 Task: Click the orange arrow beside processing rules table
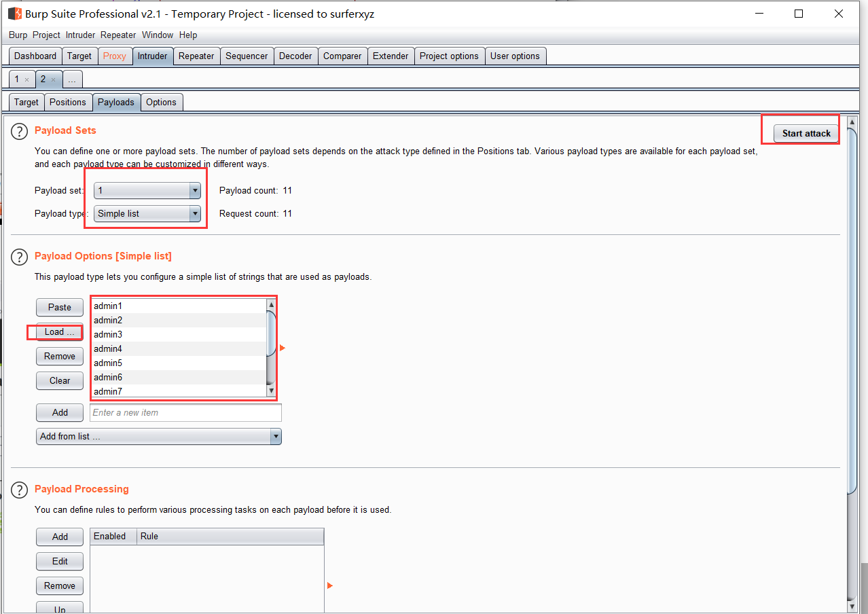click(x=330, y=585)
